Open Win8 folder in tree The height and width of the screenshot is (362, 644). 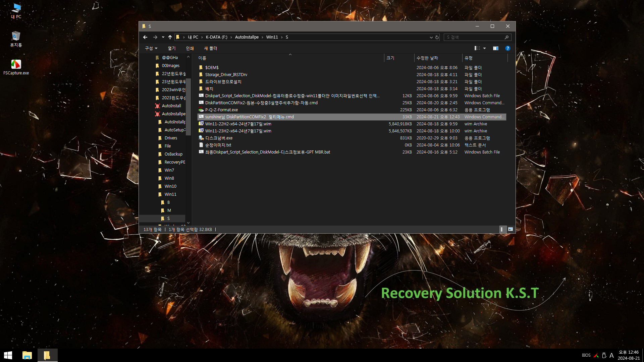click(x=169, y=178)
